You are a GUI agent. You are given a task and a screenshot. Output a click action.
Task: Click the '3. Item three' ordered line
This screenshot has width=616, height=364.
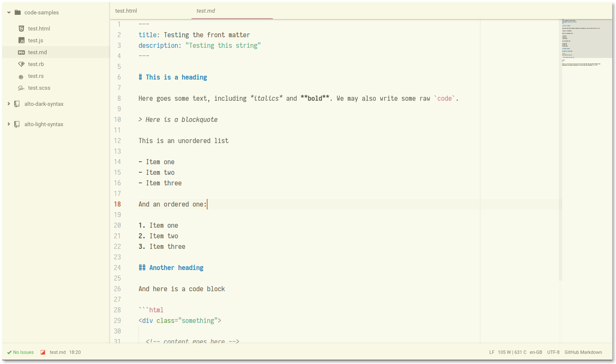click(162, 246)
